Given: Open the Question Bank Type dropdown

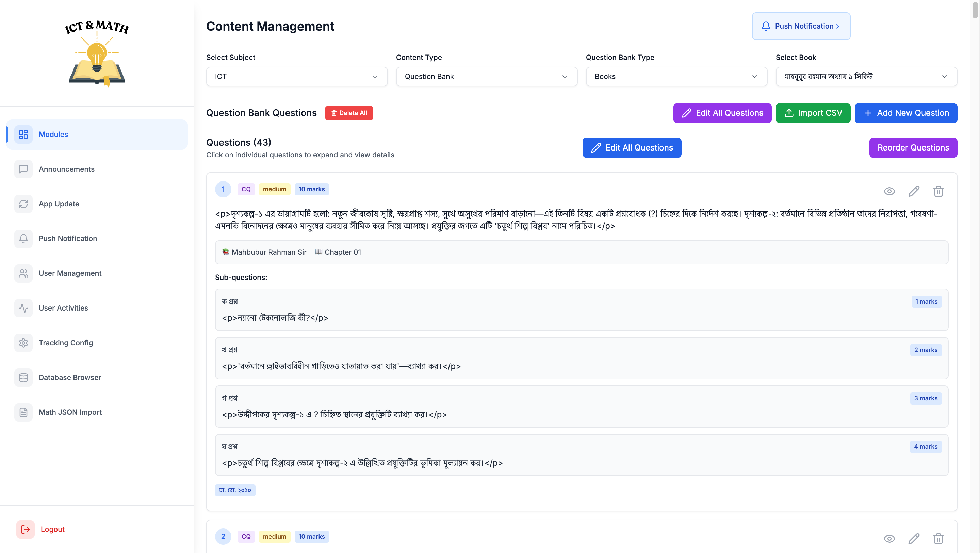Looking at the screenshot, I should tap(676, 77).
